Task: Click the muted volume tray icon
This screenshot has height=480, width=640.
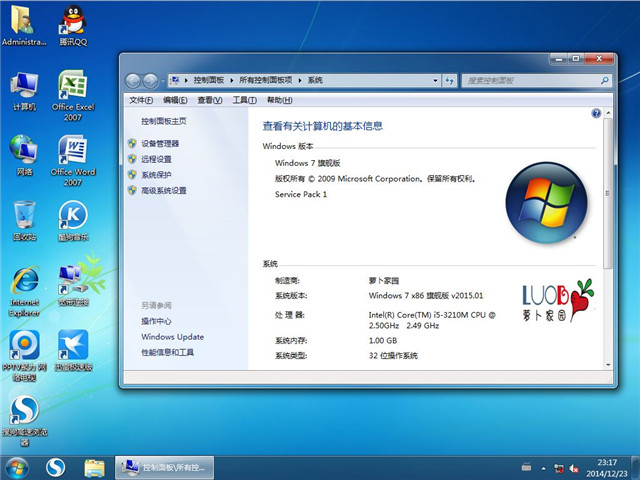Action: 574,468
